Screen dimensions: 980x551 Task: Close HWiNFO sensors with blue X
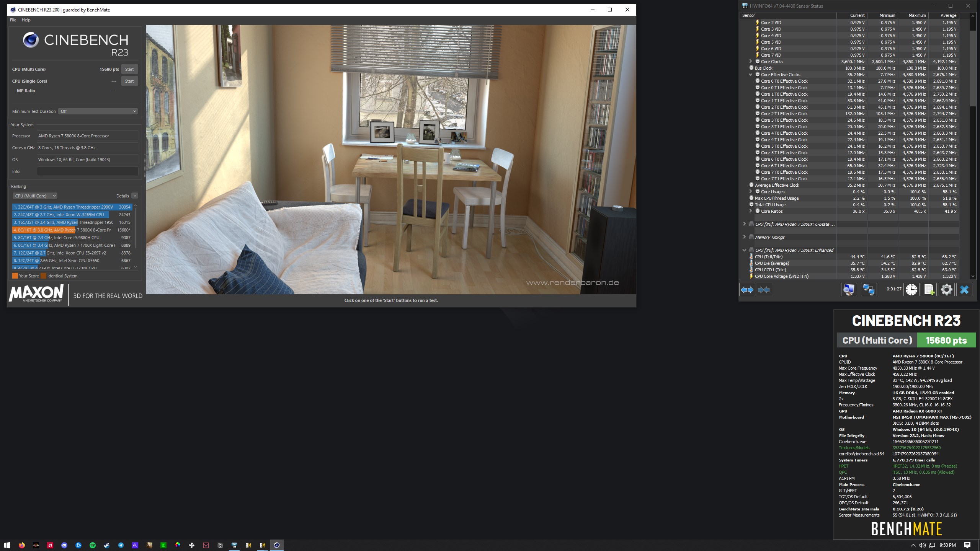(x=964, y=290)
